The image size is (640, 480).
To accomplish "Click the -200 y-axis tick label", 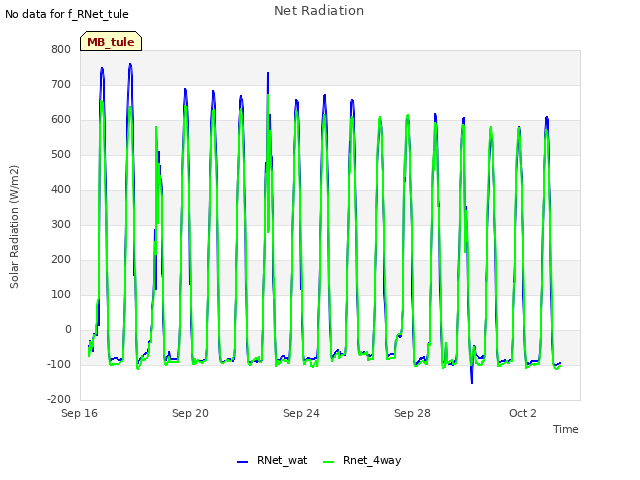I will (x=59, y=400).
